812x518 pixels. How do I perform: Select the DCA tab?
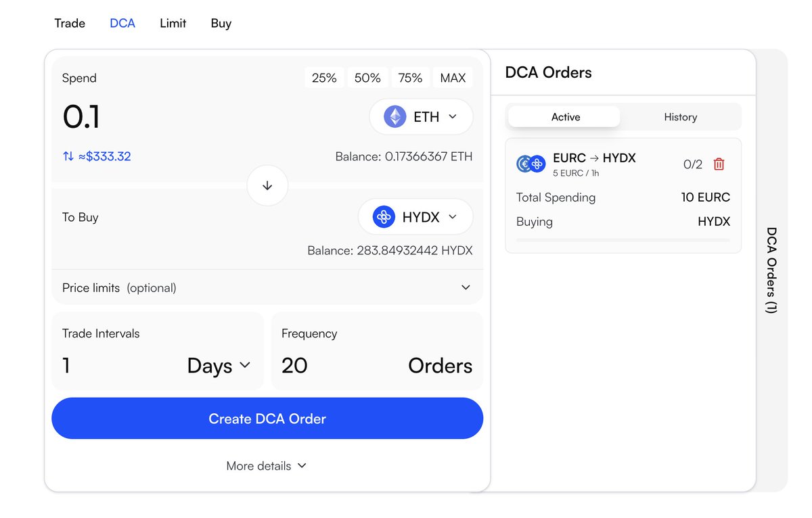pyautogui.click(x=122, y=23)
